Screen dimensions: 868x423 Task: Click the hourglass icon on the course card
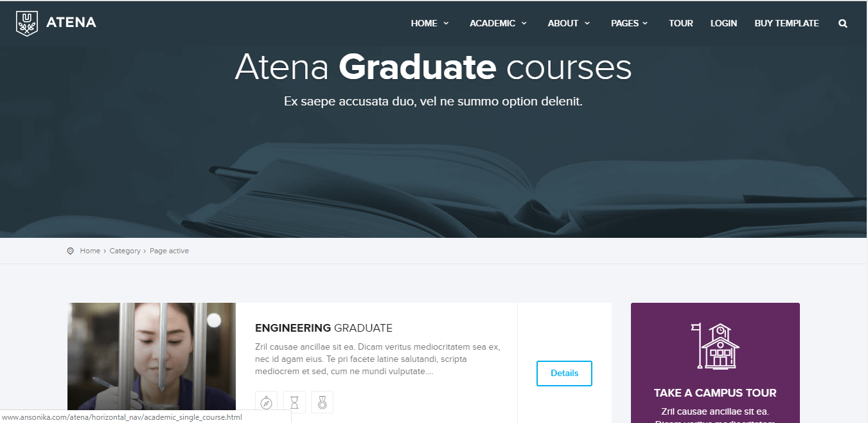point(294,402)
